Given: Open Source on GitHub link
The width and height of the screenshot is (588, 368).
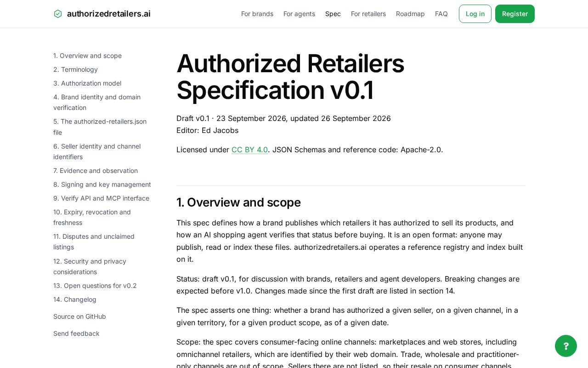Looking at the screenshot, I should click(x=79, y=316).
